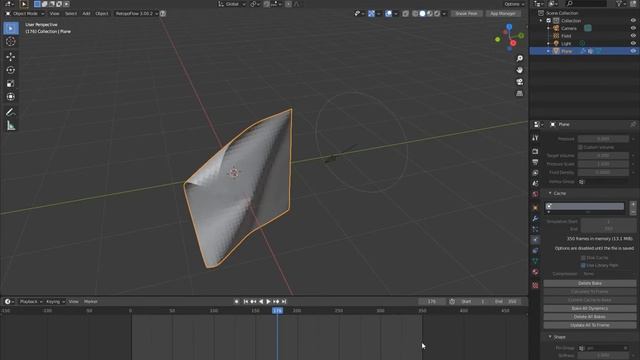The width and height of the screenshot is (640, 360).
Task: Open Render properties tab icon
Action: (x=535, y=151)
